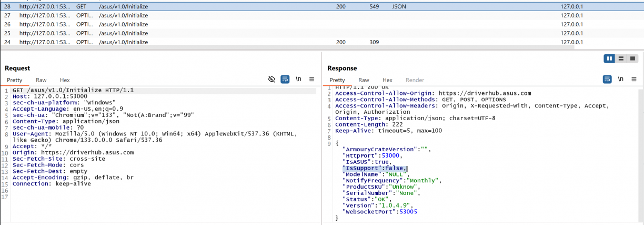The width and height of the screenshot is (644, 225).
Task: Toggle word wrap icon in Request panel
Action: pyautogui.click(x=285, y=80)
